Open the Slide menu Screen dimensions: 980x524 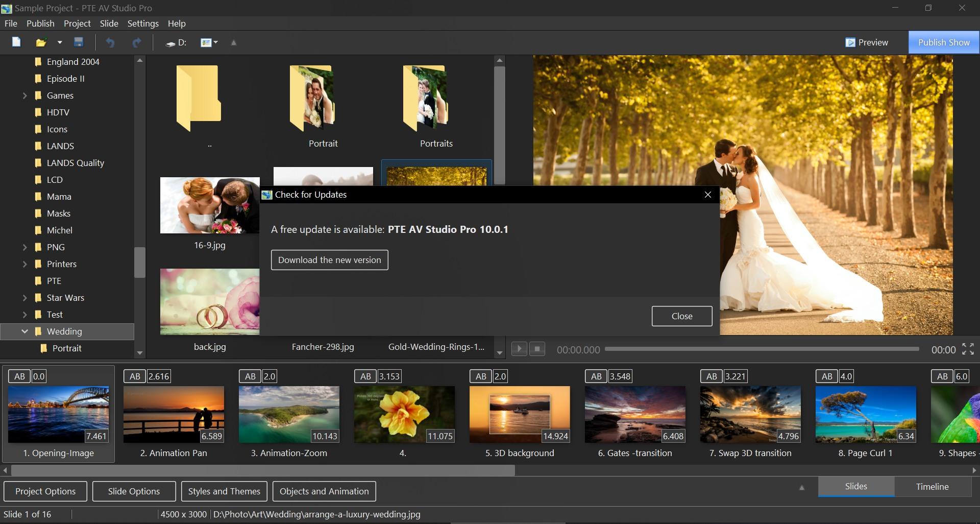pos(109,23)
